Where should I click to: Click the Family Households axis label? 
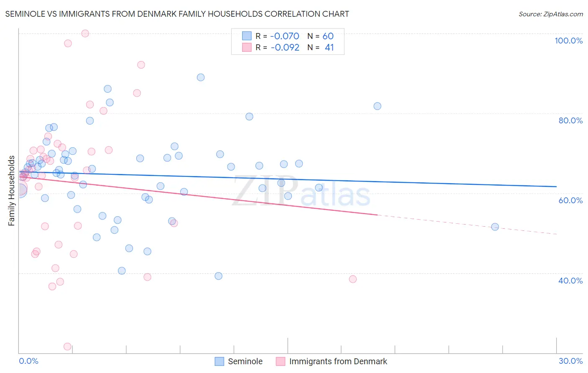click(x=11, y=191)
